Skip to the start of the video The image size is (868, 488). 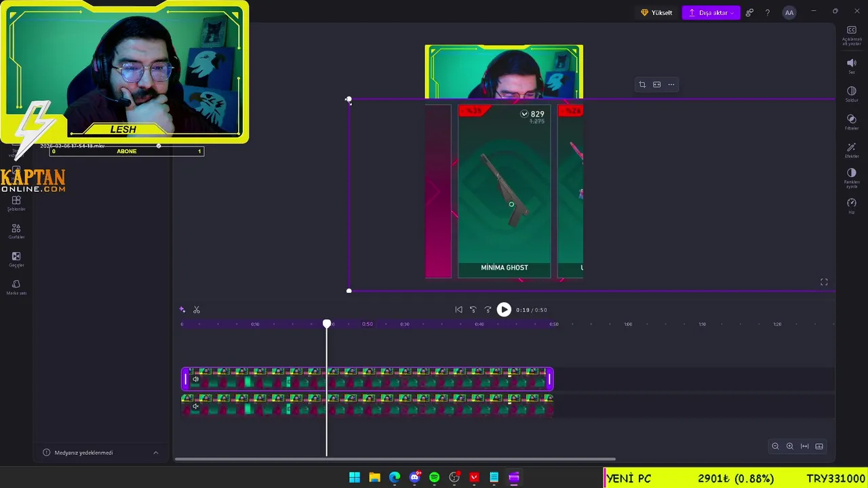click(458, 310)
